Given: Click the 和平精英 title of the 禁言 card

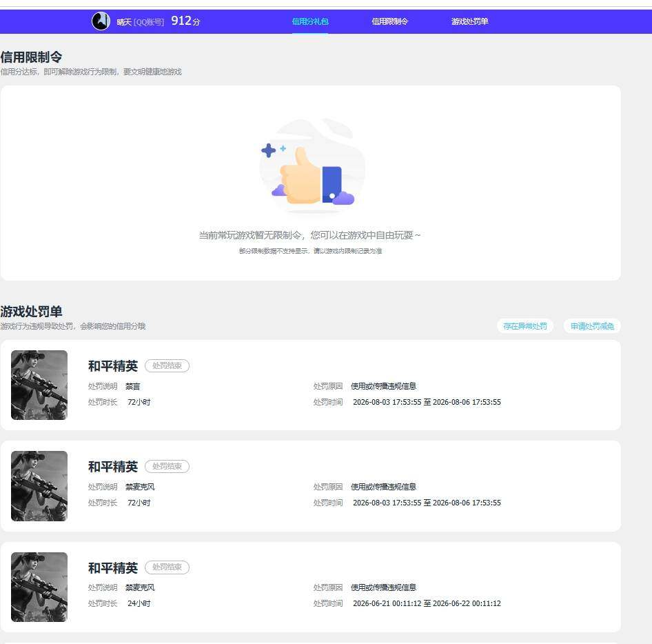Looking at the screenshot, I should [x=112, y=366].
